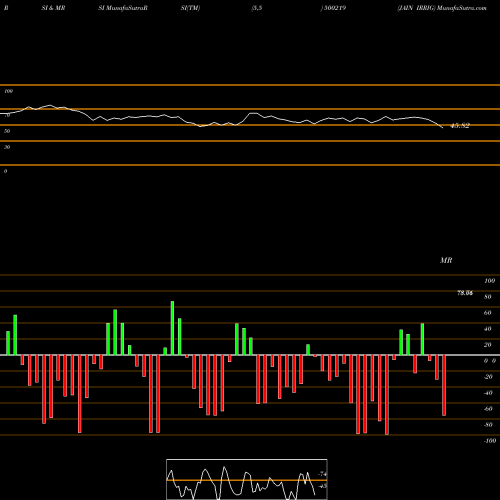Viewport: 500px width, 500px height.
Task: Click the '50' label on RSI axis
Action: pyautogui.click(x=7, y=131)
